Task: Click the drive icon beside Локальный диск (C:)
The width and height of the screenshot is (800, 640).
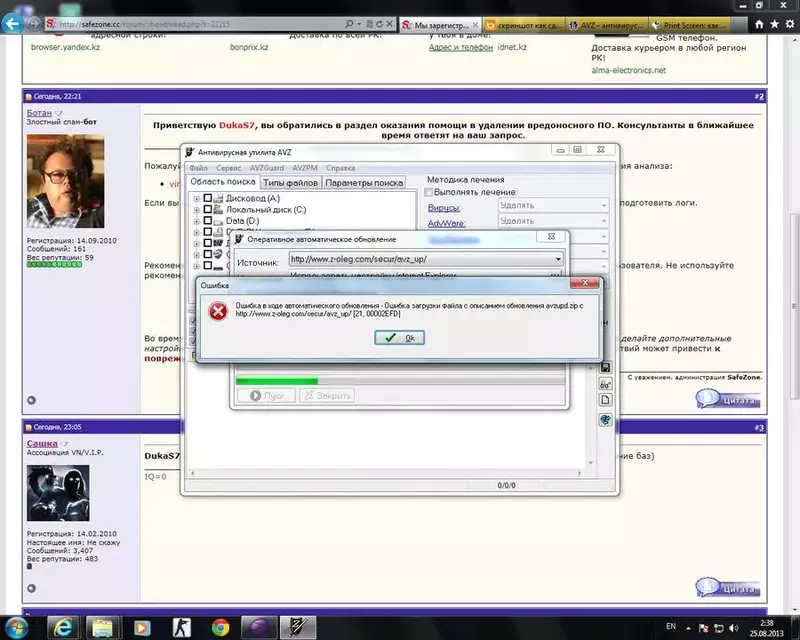Action: click(x=218, y=209)
